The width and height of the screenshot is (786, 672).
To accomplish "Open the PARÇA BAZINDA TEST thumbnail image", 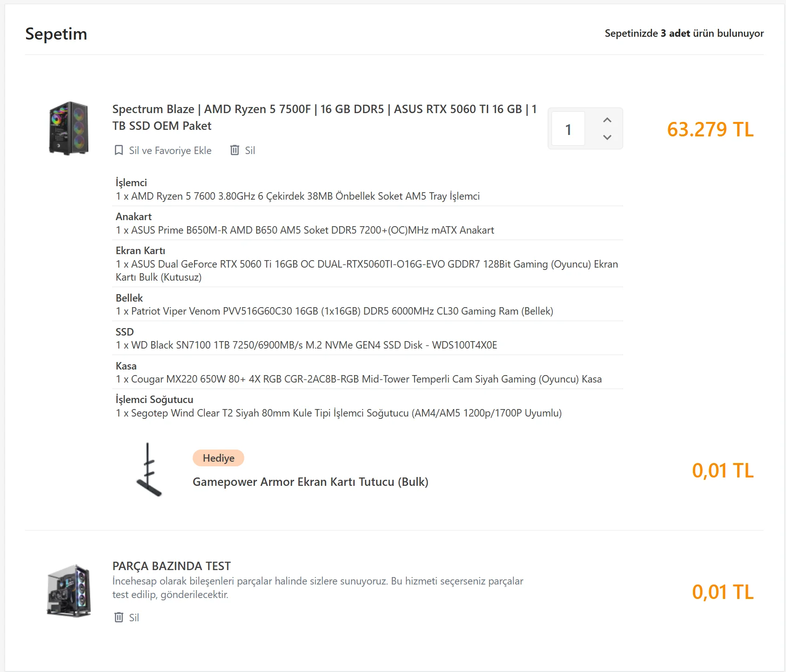I will 69,591.
